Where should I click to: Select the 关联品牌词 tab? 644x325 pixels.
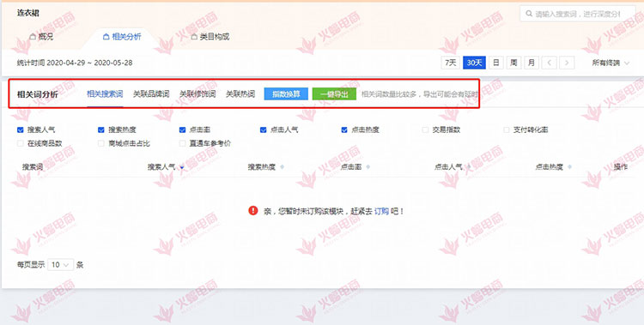click(x=151, y=94)
